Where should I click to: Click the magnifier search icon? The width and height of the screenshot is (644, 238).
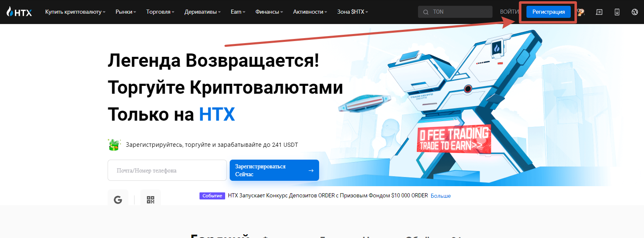pyautogui.click(x=425, y=12)
